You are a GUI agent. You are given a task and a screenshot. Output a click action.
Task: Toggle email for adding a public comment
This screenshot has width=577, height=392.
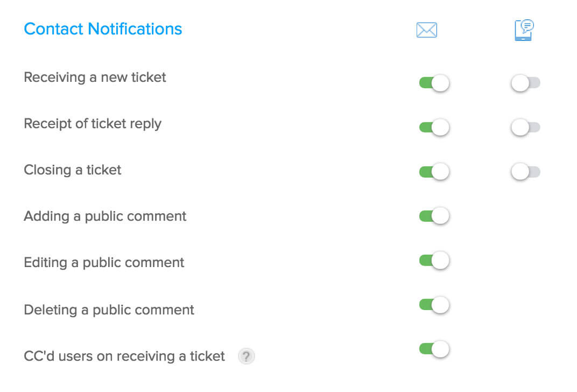[x=434, y=216]
